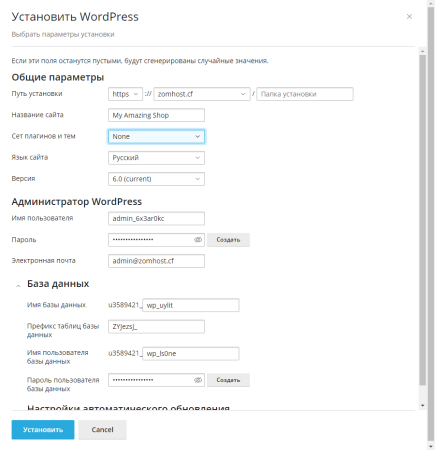
Task: Reveal the database user password via eye icon
Action: point(198,380)
